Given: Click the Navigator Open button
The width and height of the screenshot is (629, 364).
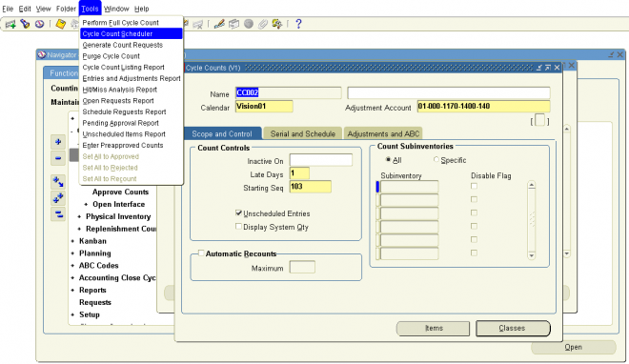Looking at the screenshot, I should tap(573, 347).
